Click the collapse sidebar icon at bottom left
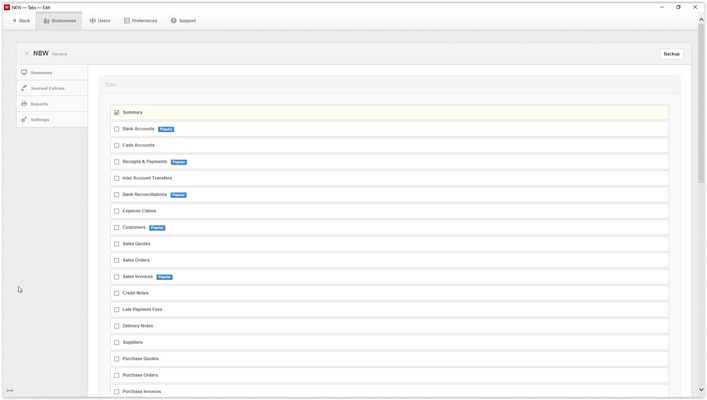This screenshot has width=707, height=400. tap(9, 390)
